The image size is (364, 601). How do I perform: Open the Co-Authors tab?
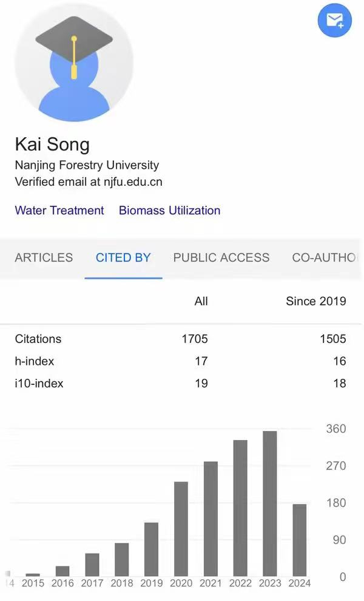325,257
